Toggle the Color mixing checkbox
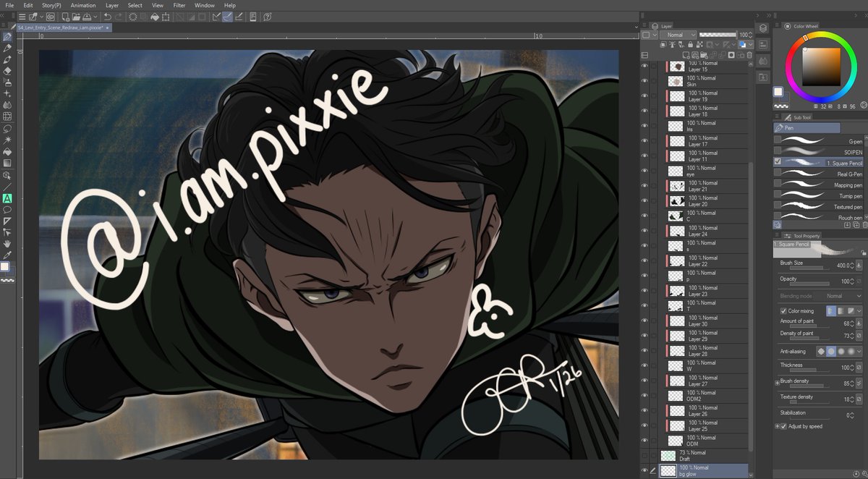This screenshot has height=479, width=868. (783, 310)
